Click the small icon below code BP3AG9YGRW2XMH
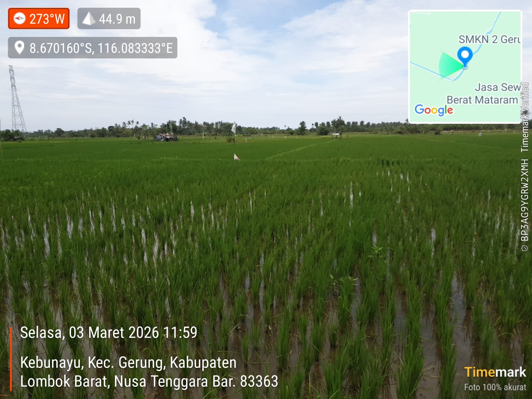 click(x=525, y=248)
